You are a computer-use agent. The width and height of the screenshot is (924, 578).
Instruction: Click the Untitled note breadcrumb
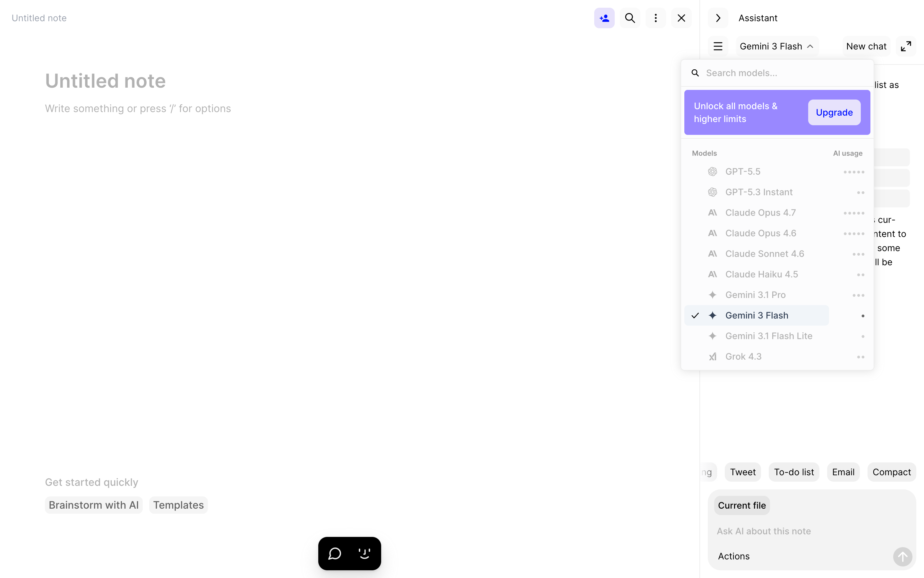(39, 18)
